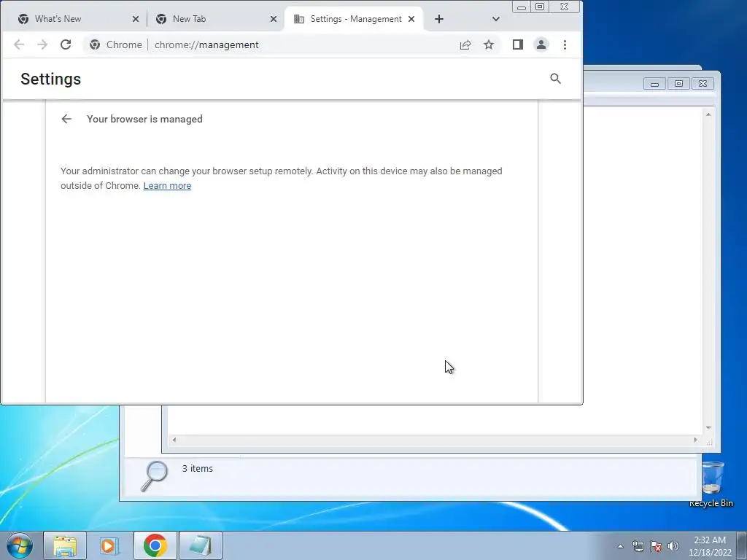Open the clock showing 2:32 AM

pyautogui.click(x=710, y=546)
